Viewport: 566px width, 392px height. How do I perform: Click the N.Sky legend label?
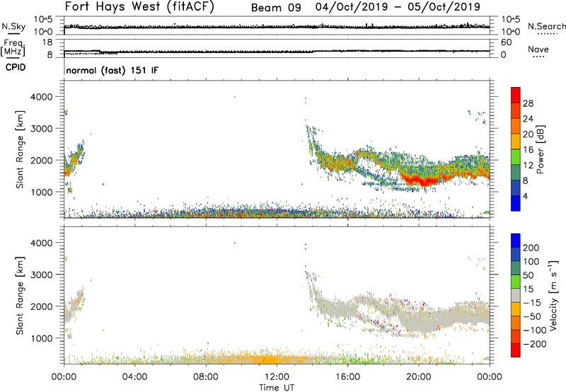click(x=13, y=26)
